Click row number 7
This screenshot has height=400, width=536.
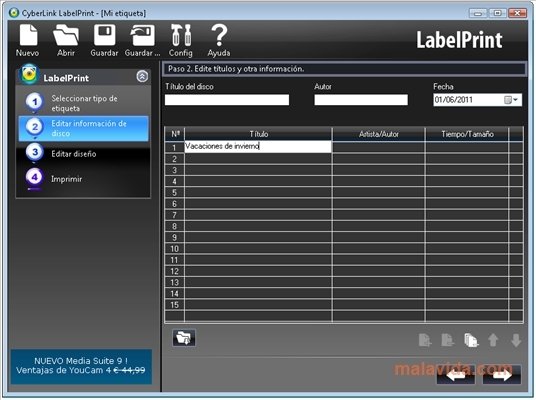coord(175,215)
